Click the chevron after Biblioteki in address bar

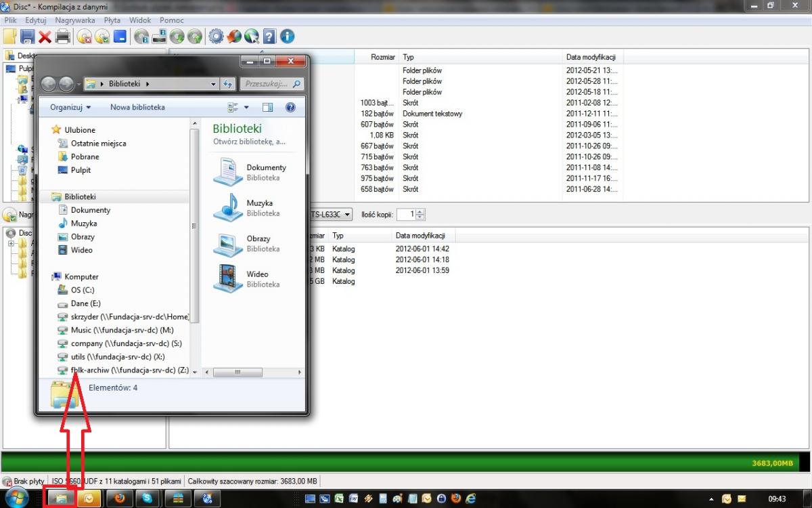click(147, 84)
